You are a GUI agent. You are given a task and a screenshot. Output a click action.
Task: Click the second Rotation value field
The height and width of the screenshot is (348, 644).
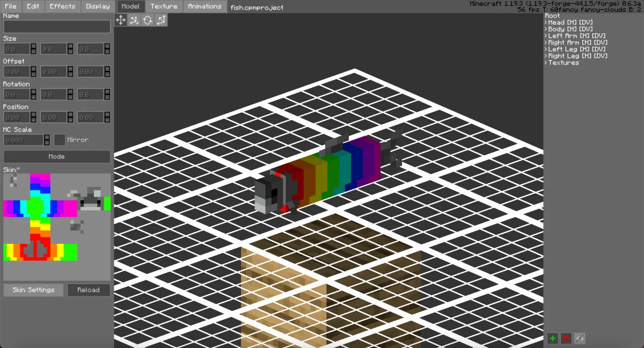pos(54,95)
